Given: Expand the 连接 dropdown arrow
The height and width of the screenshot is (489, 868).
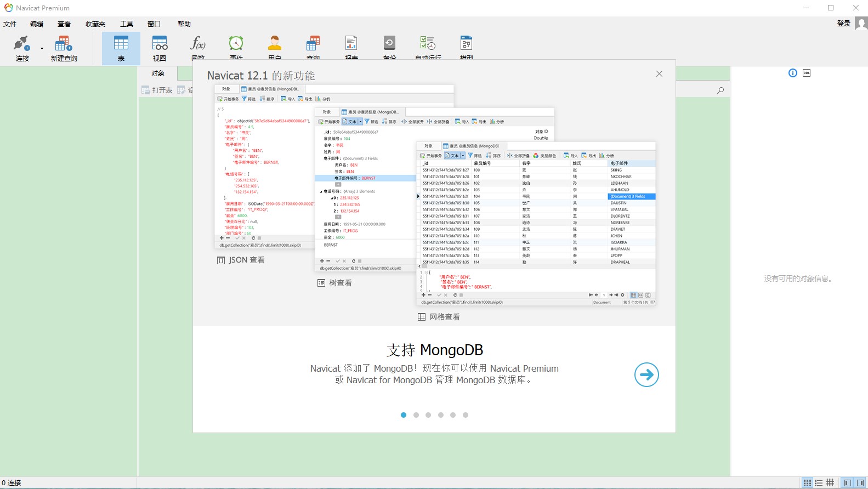Looking at the screenshot, I should [x=42, y=48].
